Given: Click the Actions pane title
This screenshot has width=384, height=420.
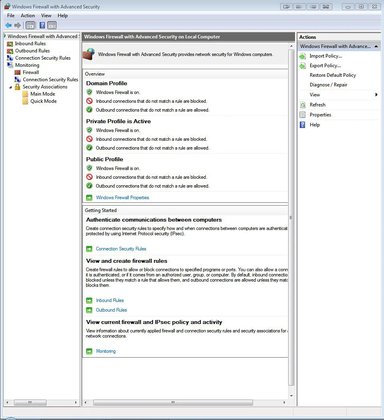Looking at the screenshot, I should click(x=307, y=37).
